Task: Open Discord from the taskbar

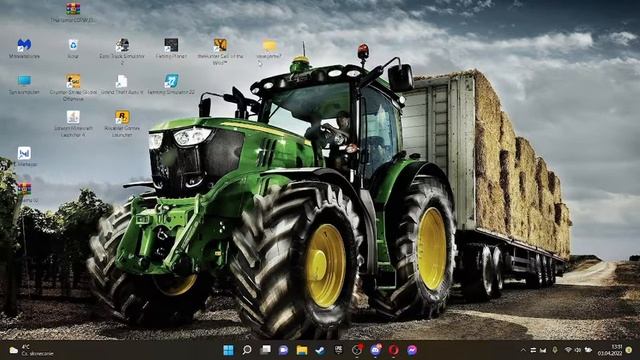Action: point(376,350)
